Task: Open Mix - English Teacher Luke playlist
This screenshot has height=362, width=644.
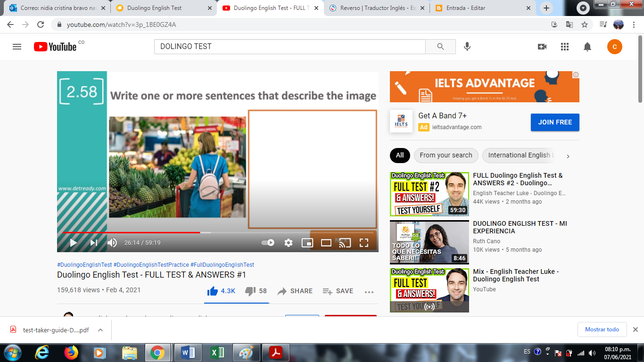Action: pyautogui.click(x=516, y=275)
